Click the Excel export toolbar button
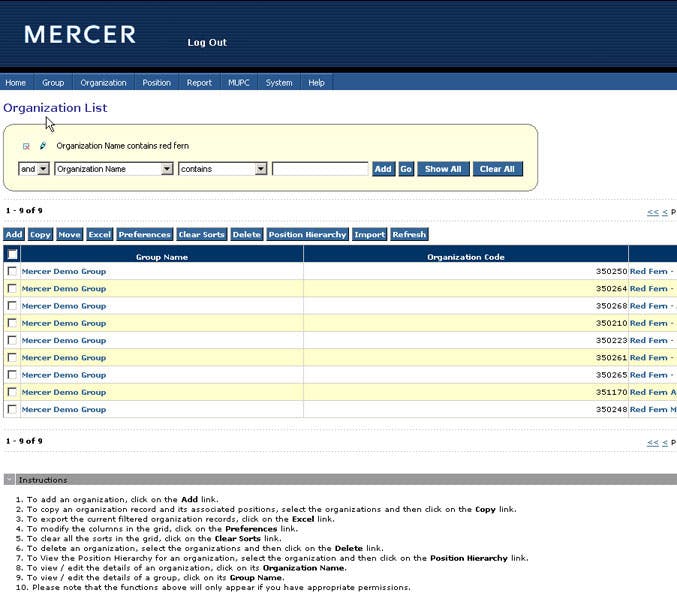This screenshot has height=599, width=677. click(x=100, y=235)
